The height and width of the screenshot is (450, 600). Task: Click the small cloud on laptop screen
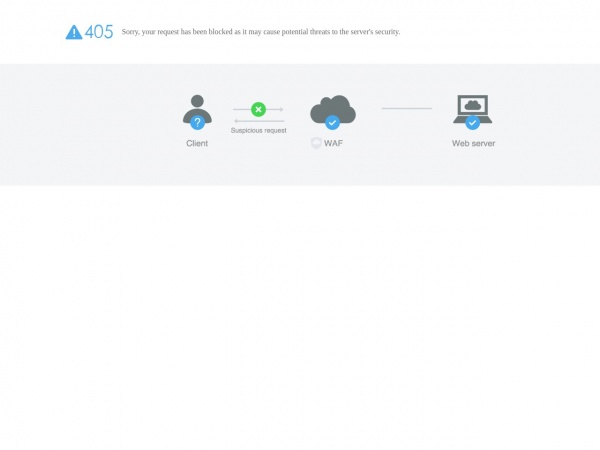pos(473,104)
